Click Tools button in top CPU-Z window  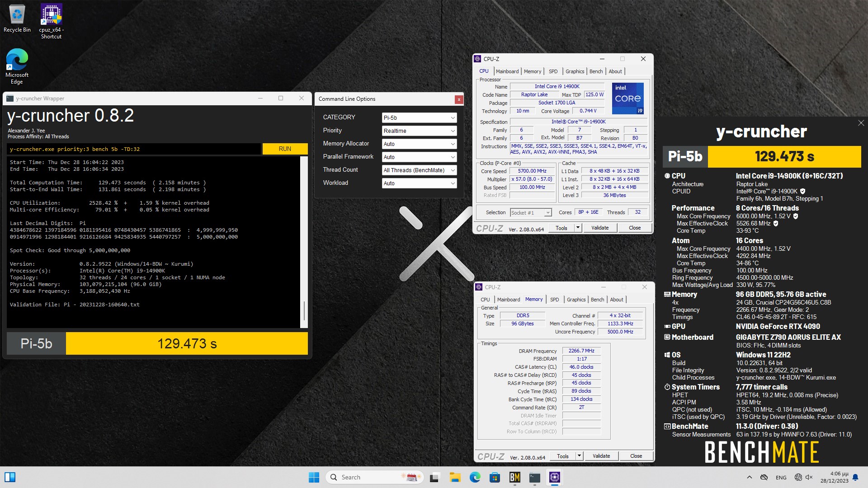(x=561, y=228)
